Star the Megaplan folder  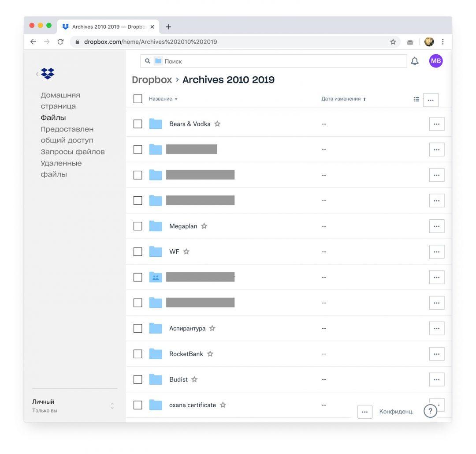[x=205, y=226]
